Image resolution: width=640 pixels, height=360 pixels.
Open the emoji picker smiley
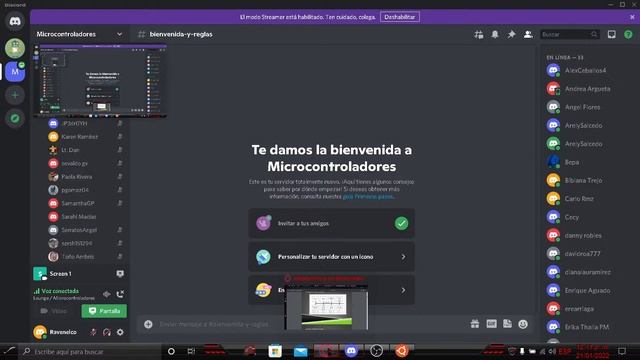click(523, 324)
